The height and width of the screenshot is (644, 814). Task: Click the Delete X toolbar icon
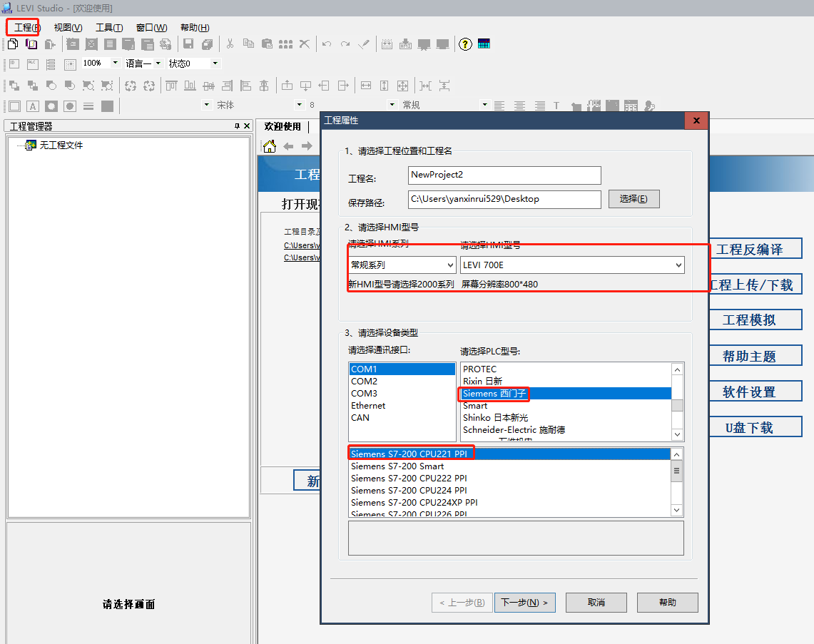[x=305, y=44]
